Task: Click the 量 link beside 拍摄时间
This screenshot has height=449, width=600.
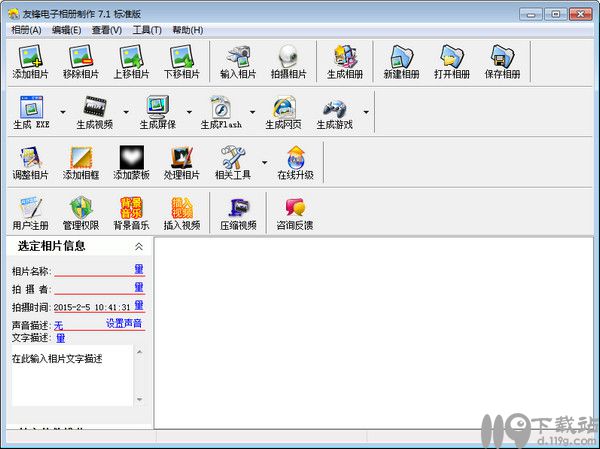Action: point(139,305)
